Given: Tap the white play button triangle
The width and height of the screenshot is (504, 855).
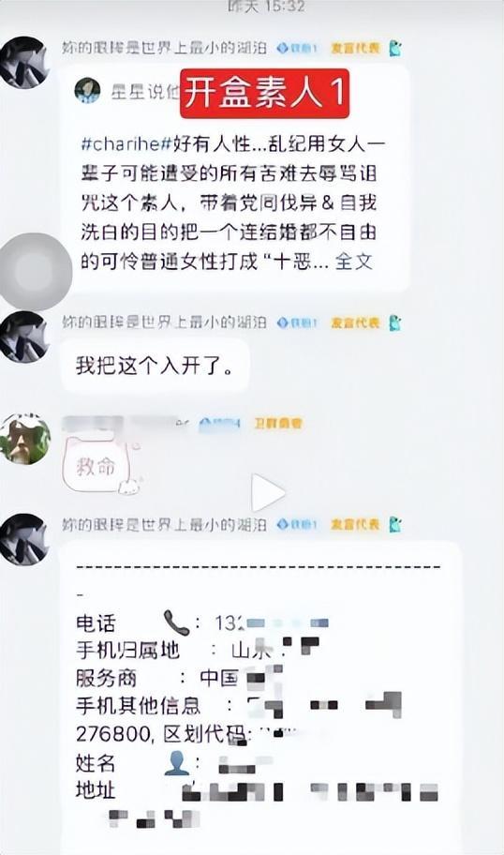Looking at the screenshot, I should pyautogui.click(x=267, y=492).
